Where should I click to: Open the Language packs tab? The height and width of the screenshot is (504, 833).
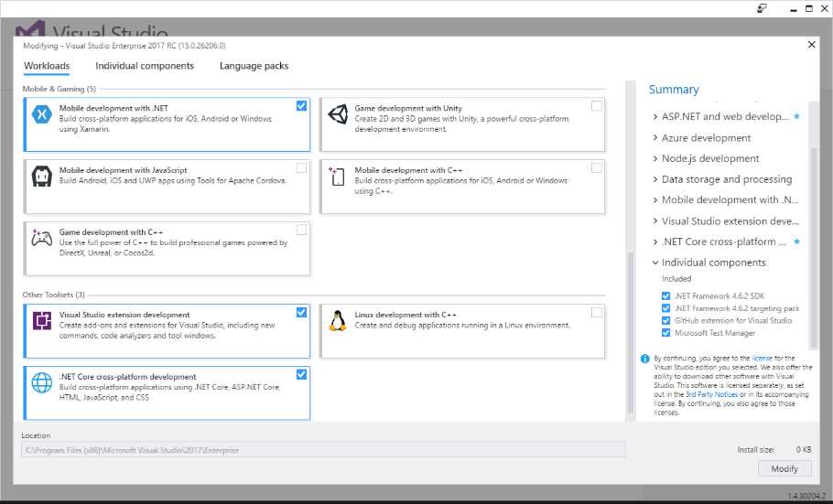254,66
